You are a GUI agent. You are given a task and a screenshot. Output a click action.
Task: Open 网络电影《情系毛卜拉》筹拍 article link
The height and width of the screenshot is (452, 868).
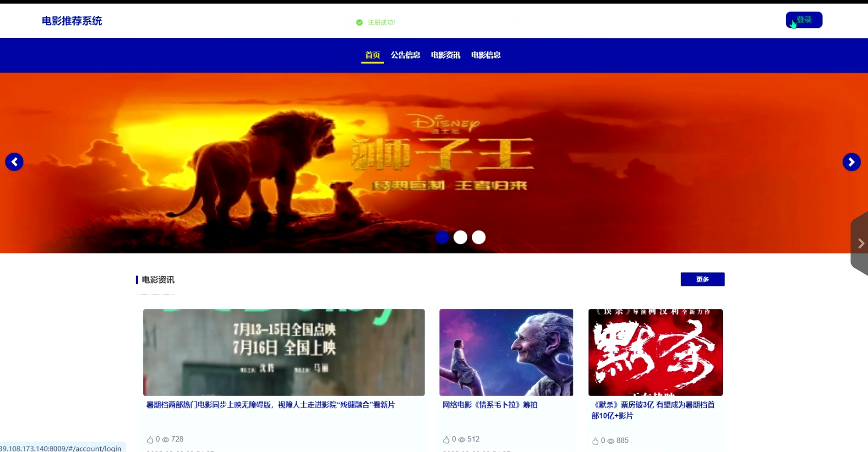[x=490, y=405]
